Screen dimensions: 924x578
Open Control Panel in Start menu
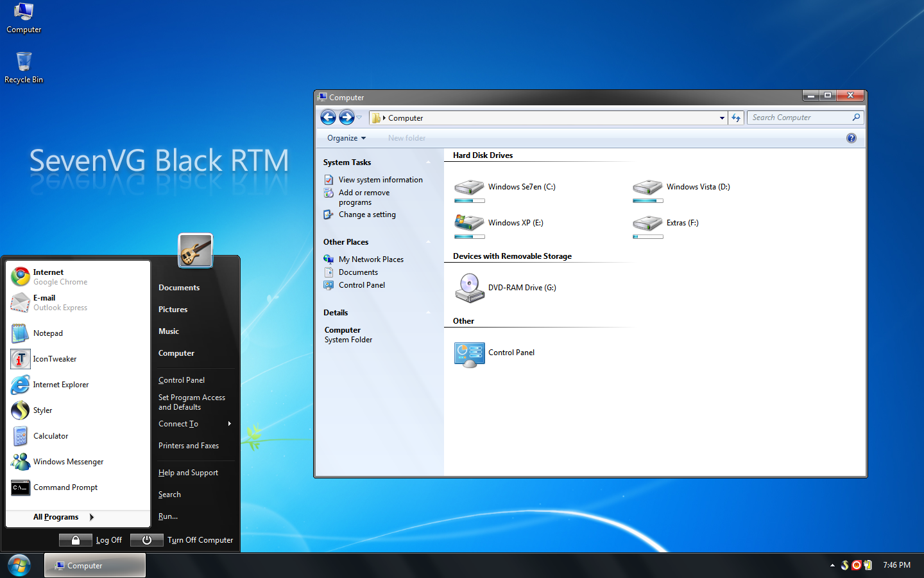click(182, 380)
